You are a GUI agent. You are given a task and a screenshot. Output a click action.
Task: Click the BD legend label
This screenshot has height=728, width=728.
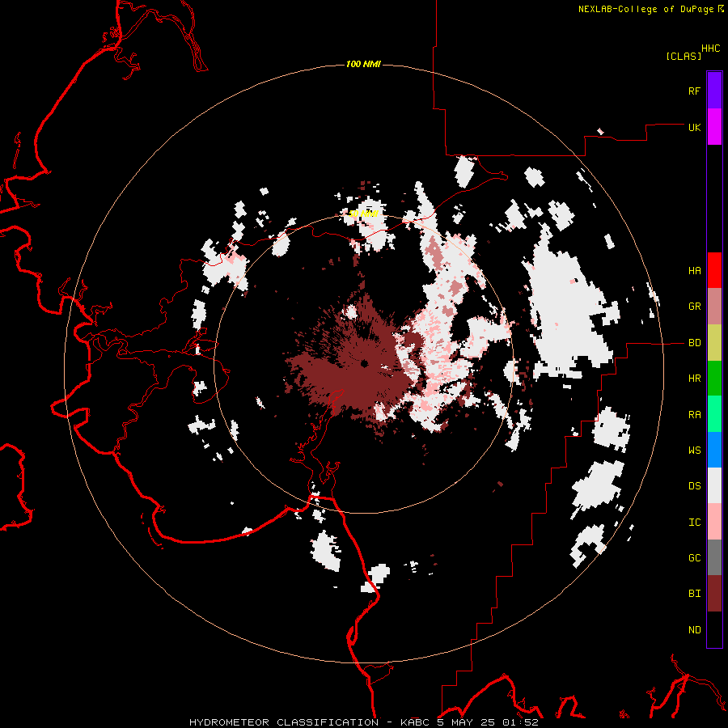695,343
